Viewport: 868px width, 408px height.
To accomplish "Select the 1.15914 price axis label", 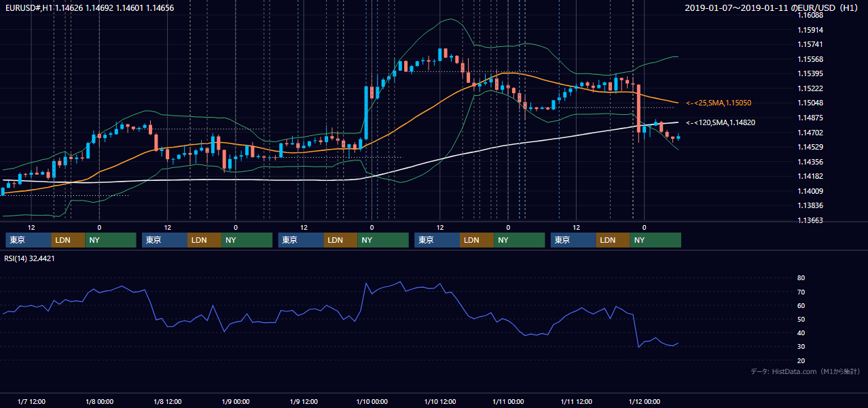I will pos(810,30).
